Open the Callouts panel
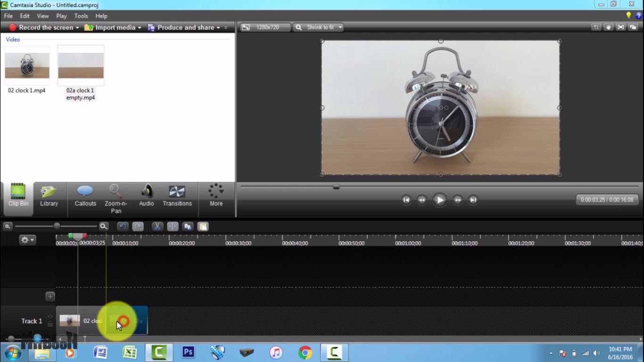 tap(85, 197)
